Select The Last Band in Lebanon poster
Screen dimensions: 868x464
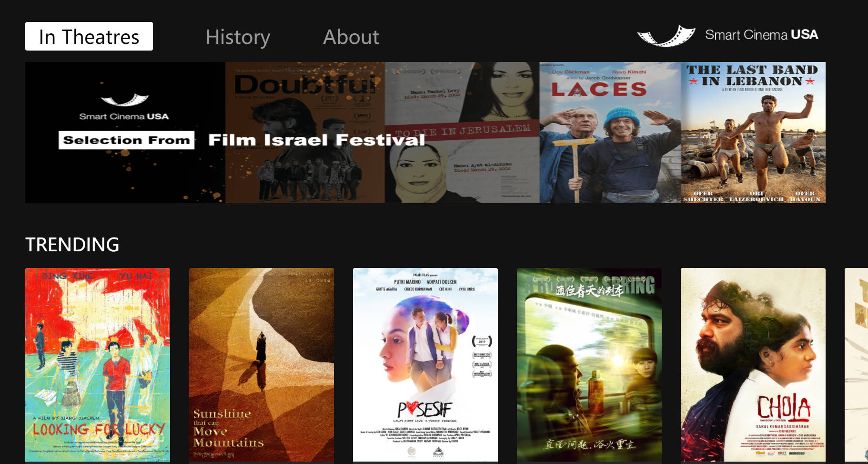click(753, 133)
